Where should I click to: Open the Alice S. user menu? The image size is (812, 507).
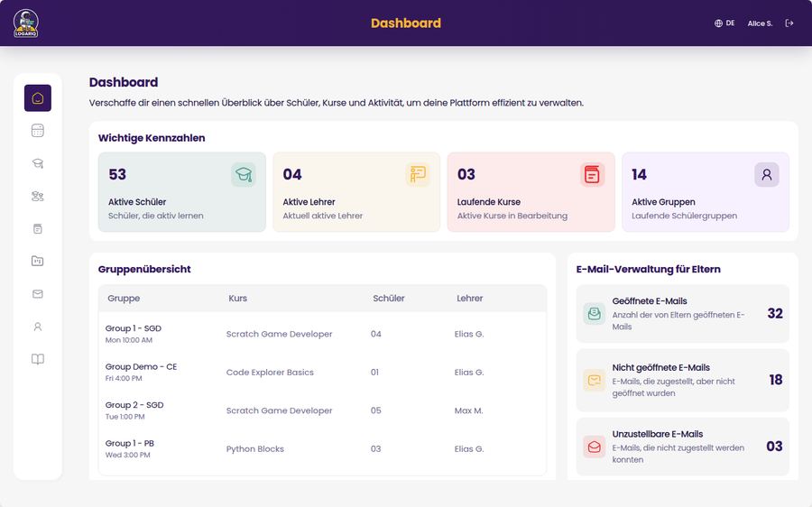coord(760,23)
